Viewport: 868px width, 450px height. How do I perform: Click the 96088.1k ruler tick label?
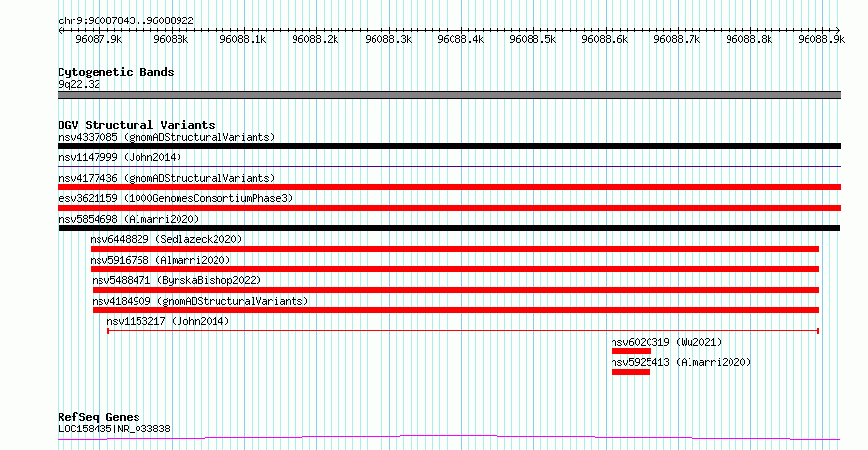pyautogui.click(x=244, y=39)
